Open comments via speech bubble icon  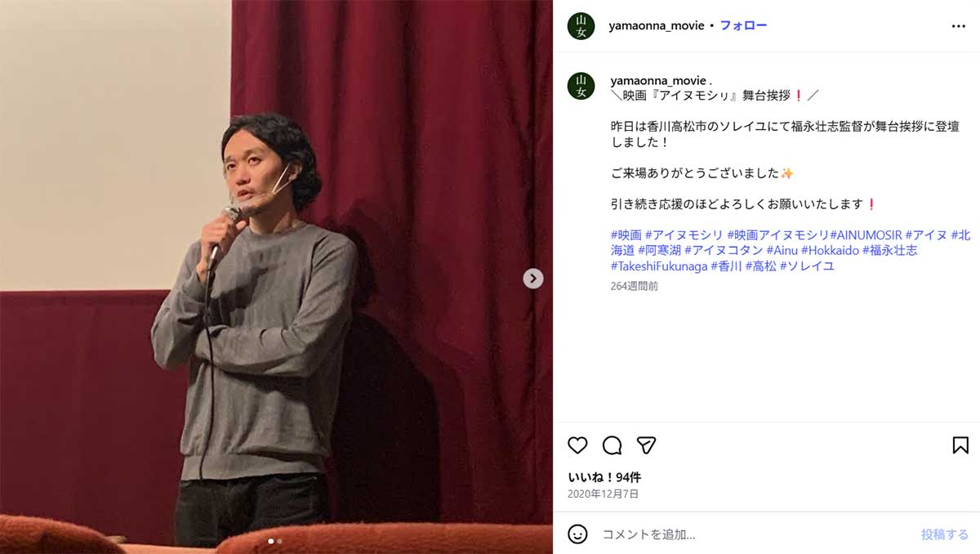(x=612, y=445)
